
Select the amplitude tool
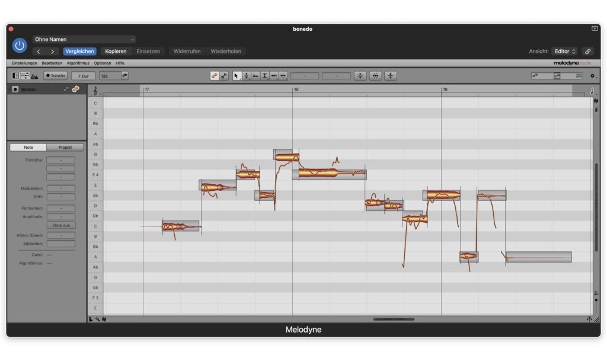(x=265, y=76)
